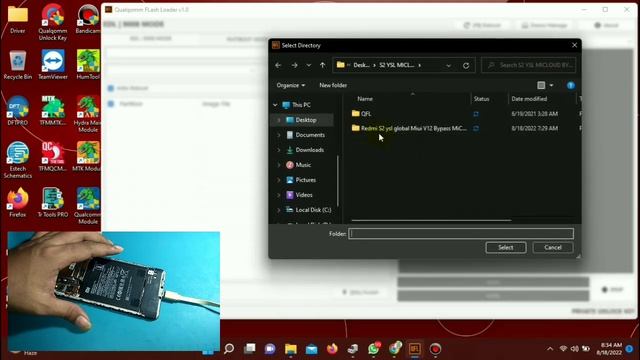
Task: Click the Bandicam record icon in taskbar
Action: pyautogui.click(x=435, y=349)
